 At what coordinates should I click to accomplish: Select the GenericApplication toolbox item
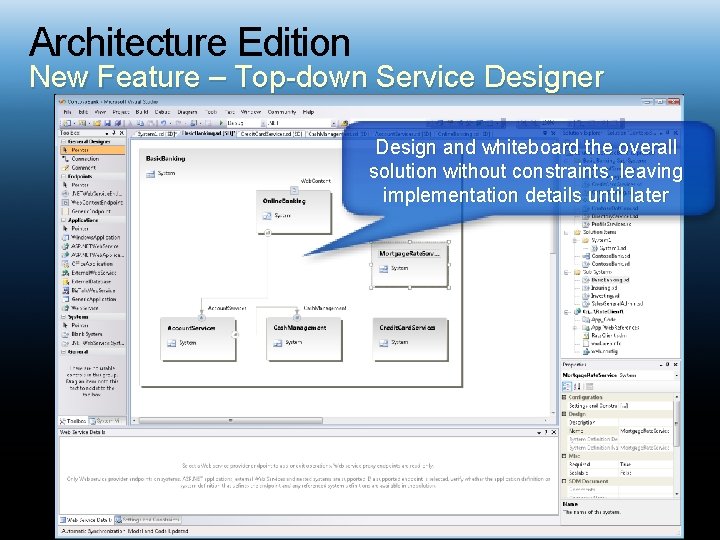pos(92,299)
